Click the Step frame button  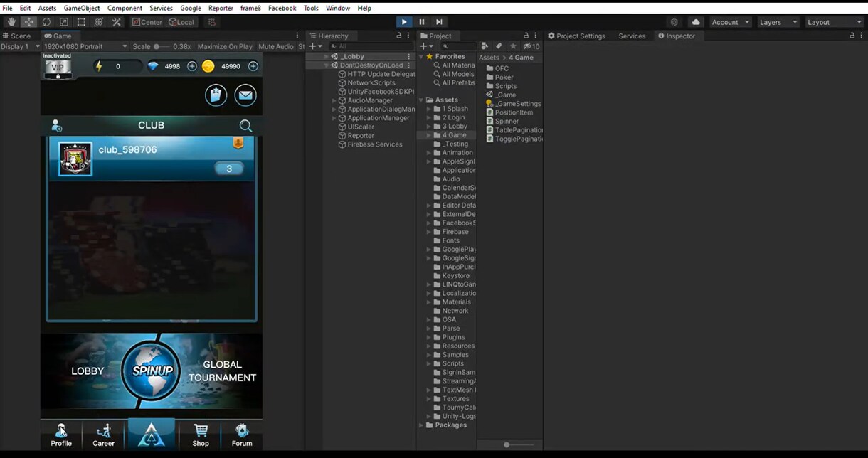pos(439,22)
